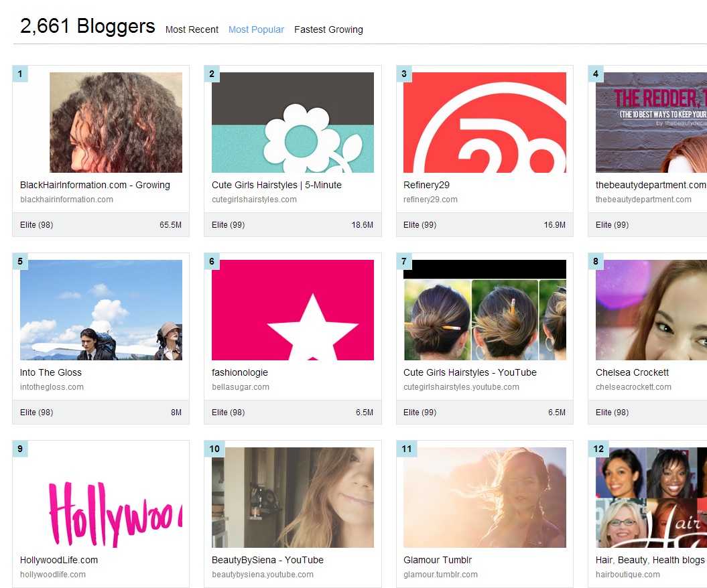Open the Refinery29 red logo thumbnail
Viewport: 707px width, 588px height.
click(x=485, y=123)
